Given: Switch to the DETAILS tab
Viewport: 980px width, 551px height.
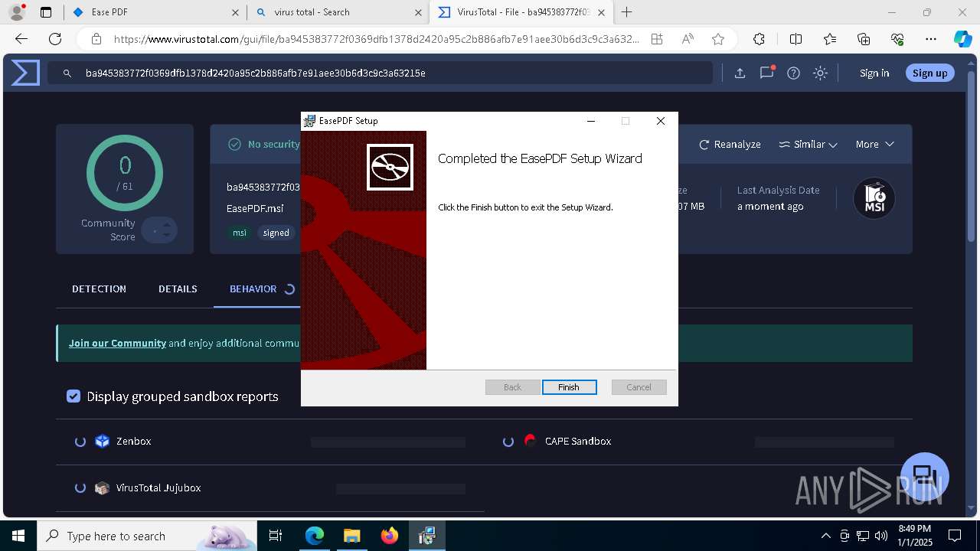Looking at the screenshot, I should (x=178, y=289).
